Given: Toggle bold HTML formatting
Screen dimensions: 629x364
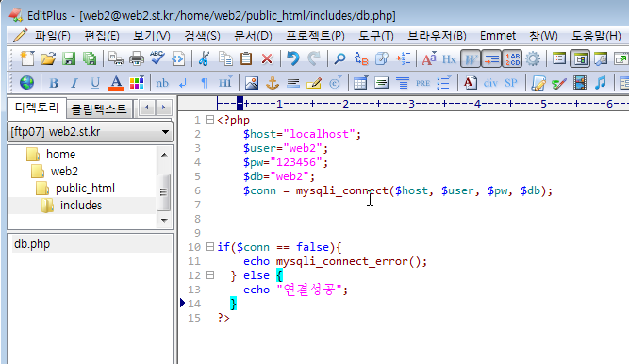Looking at the screenshot, I should coord(54,83).
